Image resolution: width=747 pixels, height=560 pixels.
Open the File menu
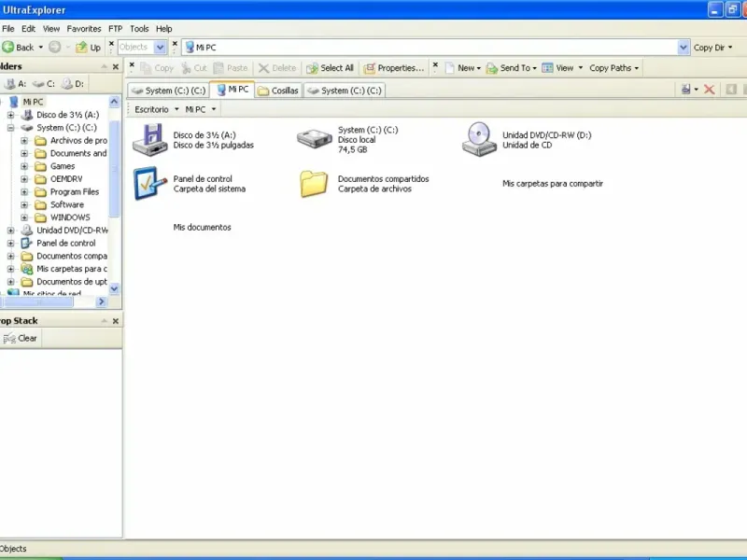pyautogui.click(x=8, y=29)
